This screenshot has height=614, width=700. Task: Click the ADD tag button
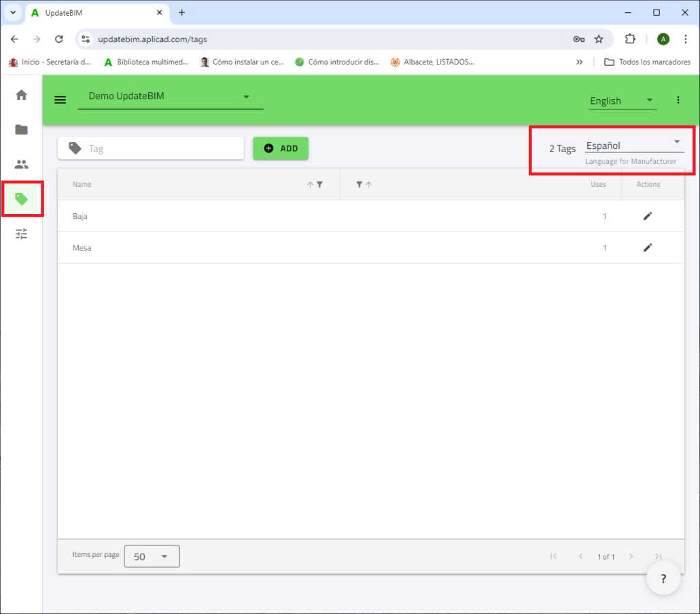click(x=281, y=149)
